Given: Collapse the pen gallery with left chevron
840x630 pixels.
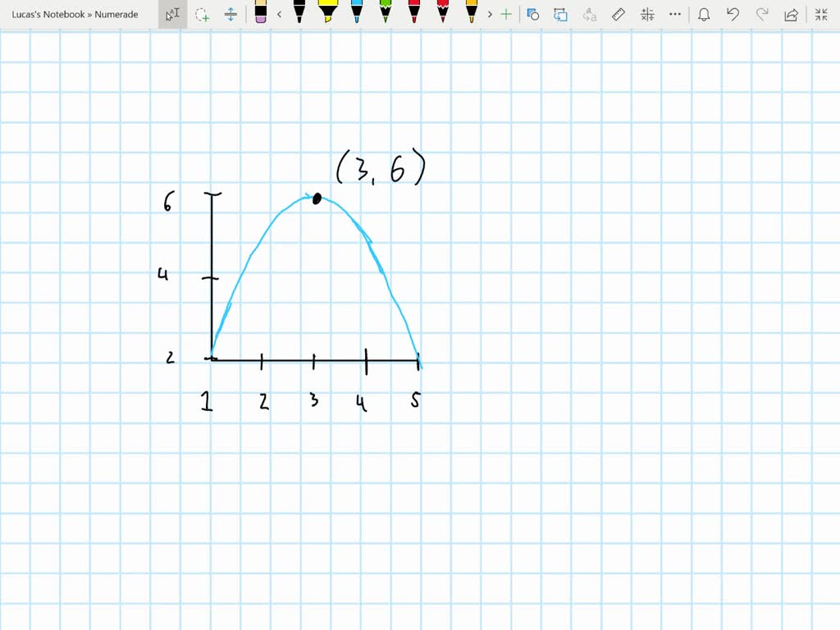Looking at the screenshot, I should (x=279, y=14).
